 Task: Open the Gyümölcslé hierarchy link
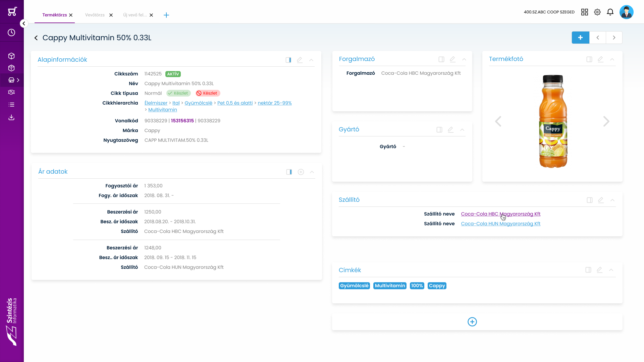199,103
